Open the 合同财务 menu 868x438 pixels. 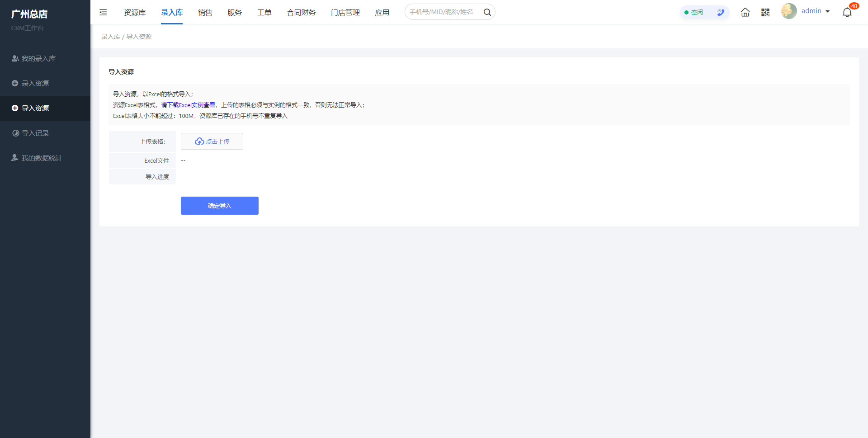pyautogui.click(x=301, y=12)
